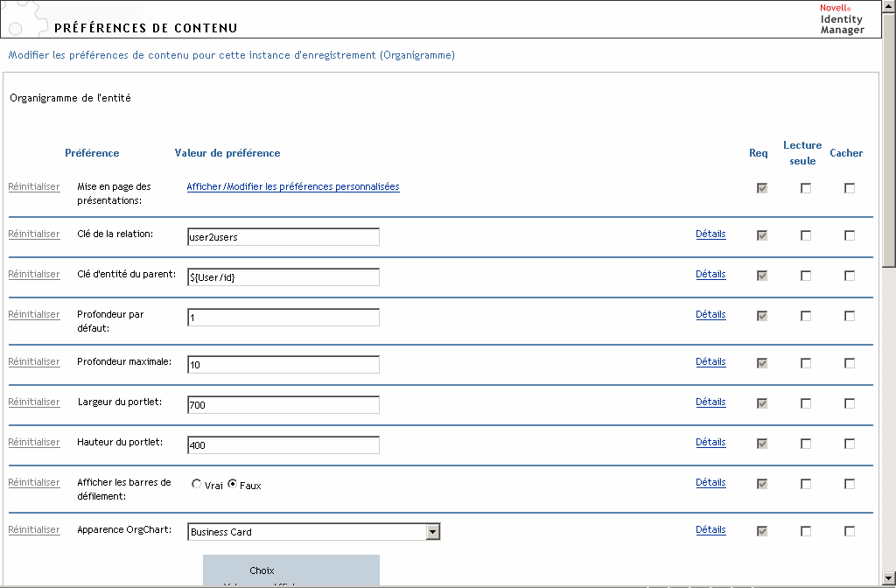896x588 pixels.
Task: Click the Novell Identity Manager logo
Action: point(842,19)
